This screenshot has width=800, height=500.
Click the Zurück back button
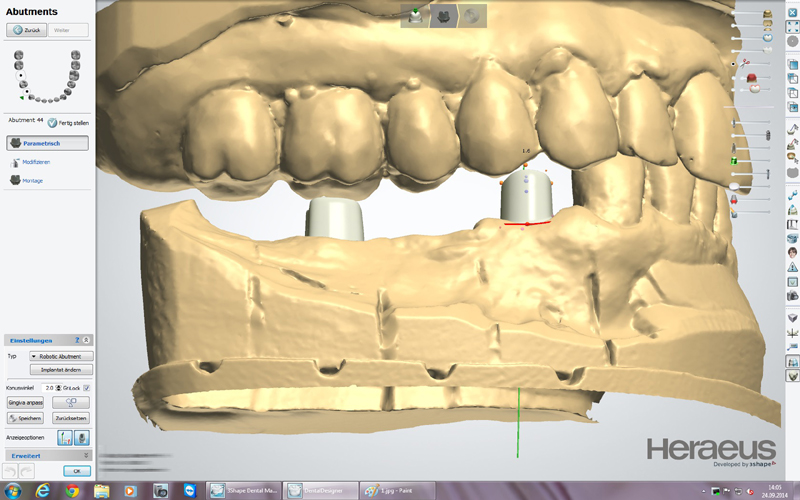[25, 31]
